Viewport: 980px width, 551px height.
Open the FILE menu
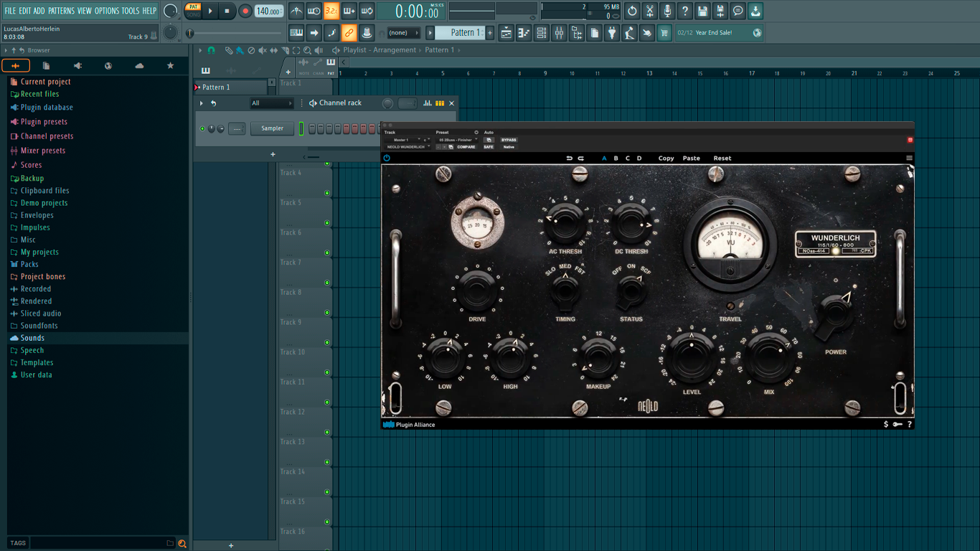(x=10, y=11)
